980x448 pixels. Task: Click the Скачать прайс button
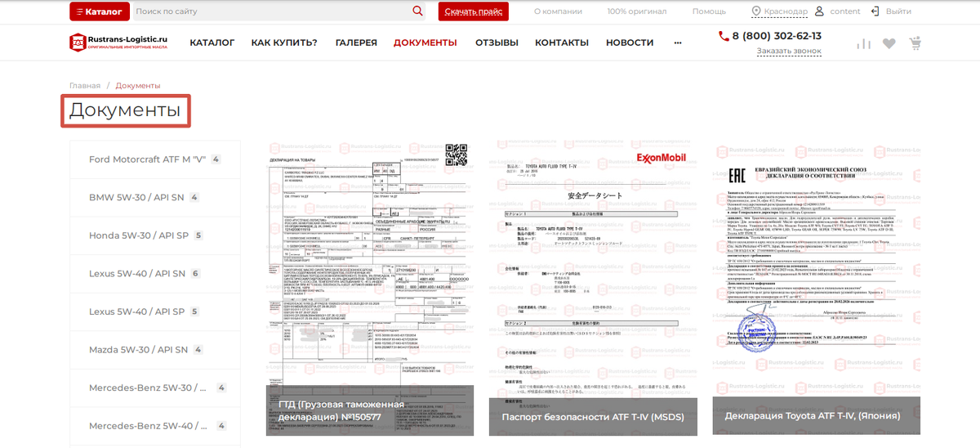[x=474, y=11]
